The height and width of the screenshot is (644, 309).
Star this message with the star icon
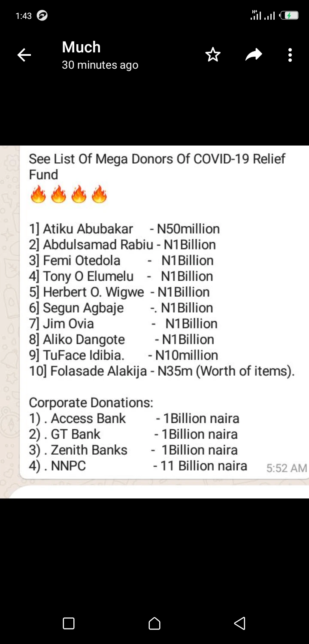pyautogui.click(x=213, y=55)
